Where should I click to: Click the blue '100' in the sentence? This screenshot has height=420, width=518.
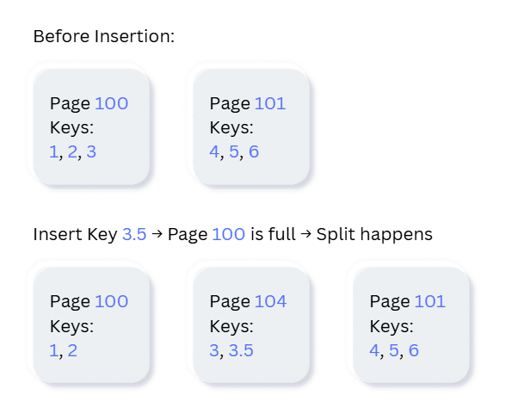click(229, 234)
